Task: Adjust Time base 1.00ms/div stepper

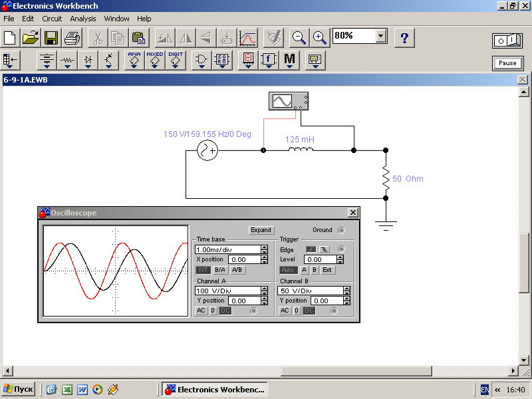Action: [264, 249]
